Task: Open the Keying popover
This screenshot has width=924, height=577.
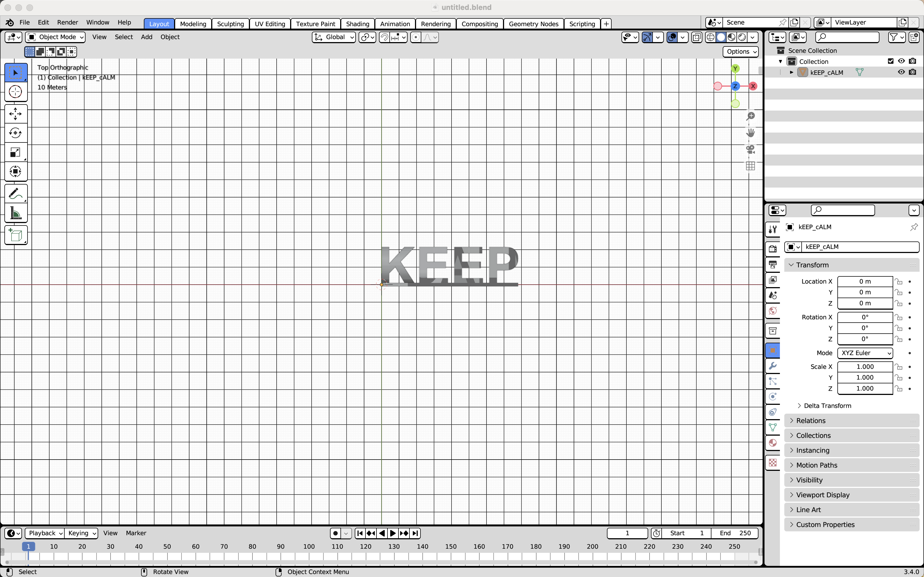Action: point(81,533)
